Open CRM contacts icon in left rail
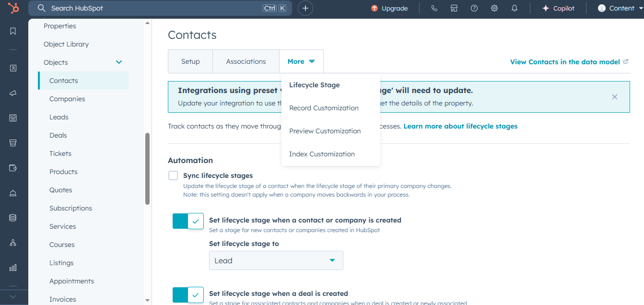The height and width of the screenshot is (305, 644). [13, 68]
